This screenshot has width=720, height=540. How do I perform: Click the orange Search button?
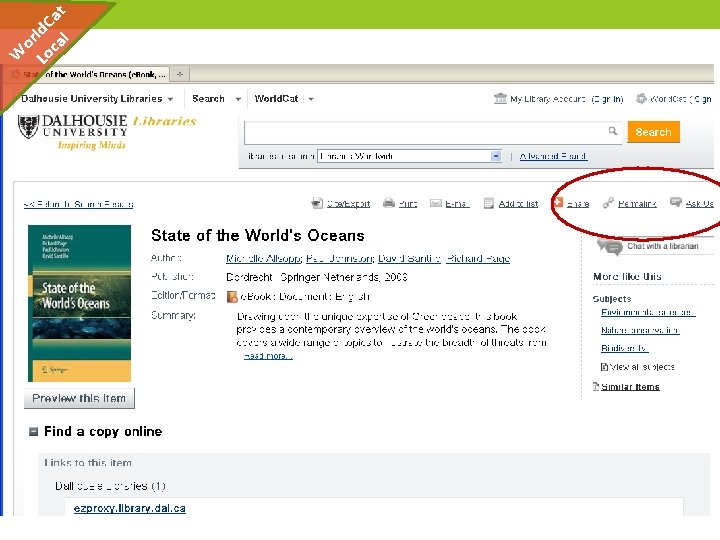click(653, 132)
